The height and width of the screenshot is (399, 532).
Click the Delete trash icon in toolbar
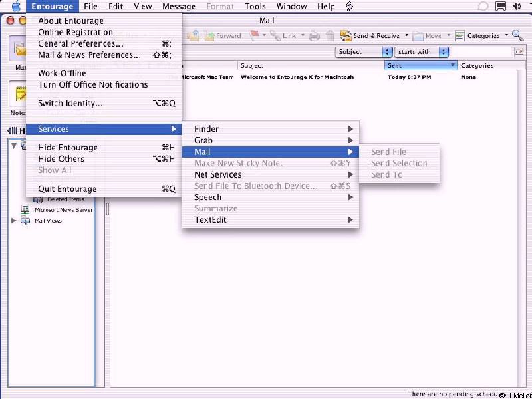[x=330, y=35]
